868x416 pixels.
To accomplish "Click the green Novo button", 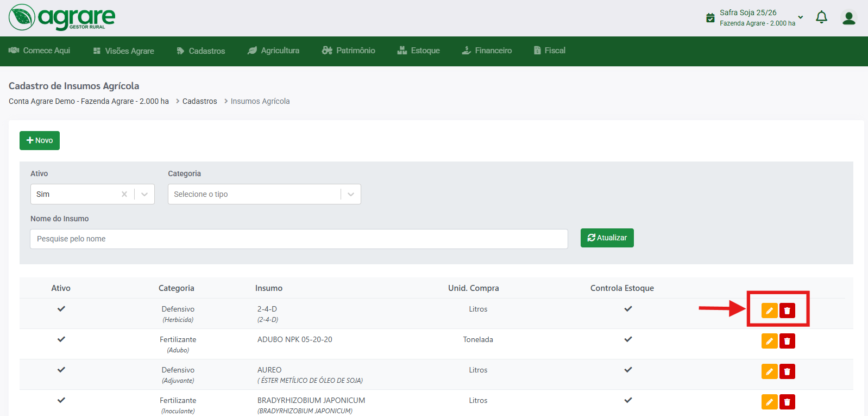I will click(40, 140).
